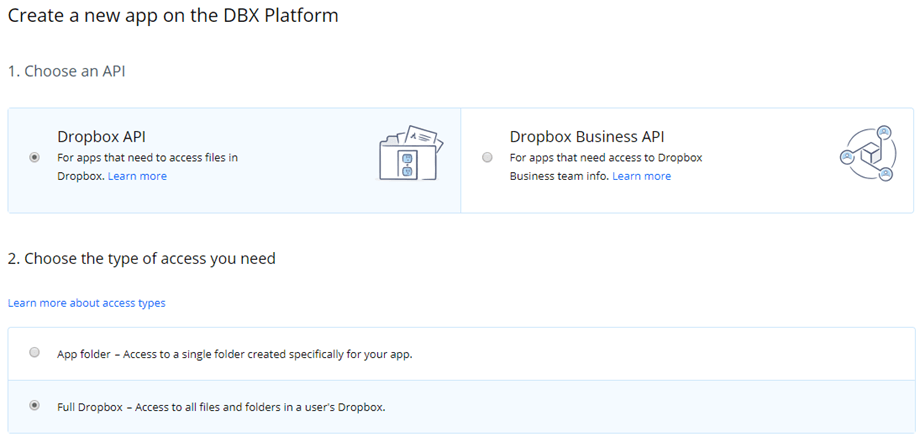Choose the App folder radio button
Viewport: 920px width, 437px height.
[35, 353]
